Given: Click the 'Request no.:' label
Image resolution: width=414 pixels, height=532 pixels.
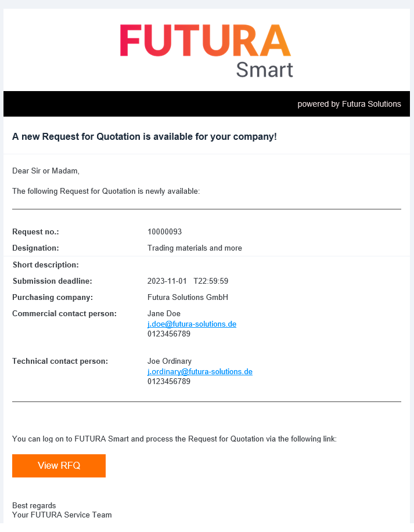Looking at the screenshot, I should pos(35,231).
